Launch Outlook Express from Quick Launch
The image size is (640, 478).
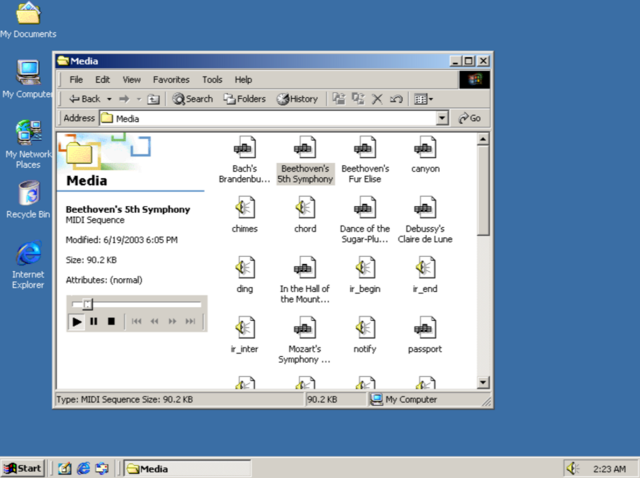click(x=102, y=468)
